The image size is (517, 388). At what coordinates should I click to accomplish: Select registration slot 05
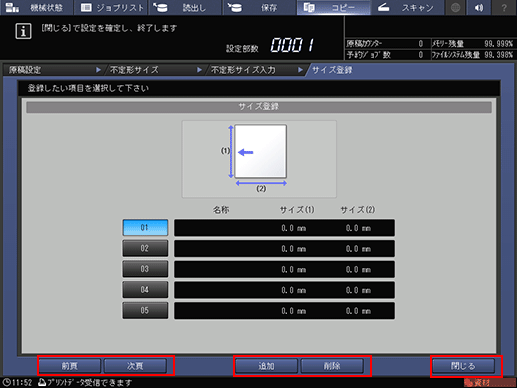point(145,310)
